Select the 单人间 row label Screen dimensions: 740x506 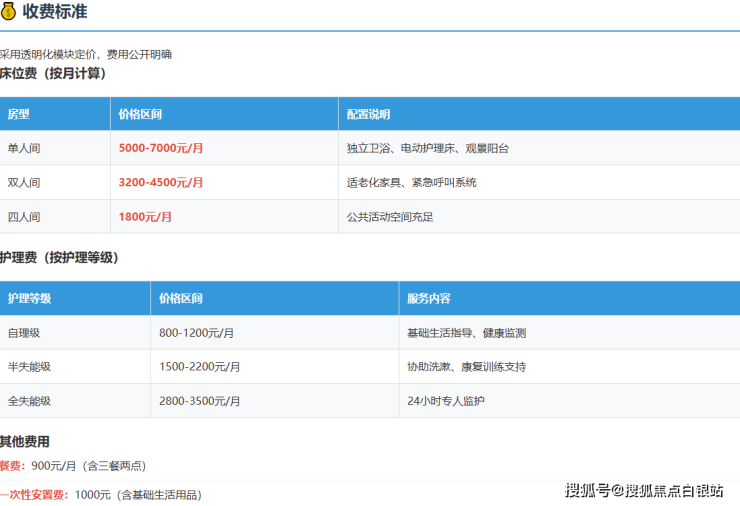click(24, 148)
